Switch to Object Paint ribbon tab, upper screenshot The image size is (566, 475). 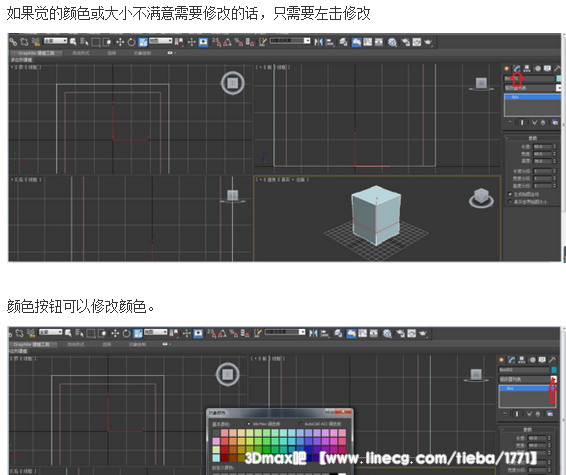click(x=142, y=53)
